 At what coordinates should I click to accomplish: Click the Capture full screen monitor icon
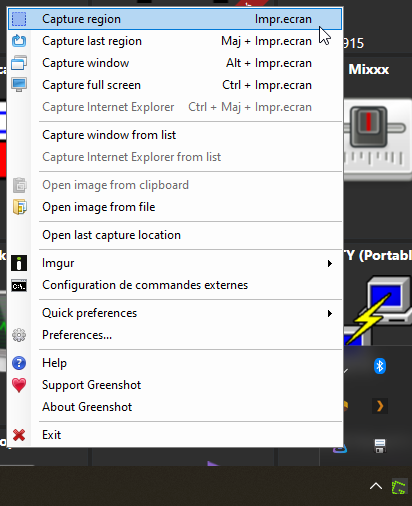(x=19, y=85)
